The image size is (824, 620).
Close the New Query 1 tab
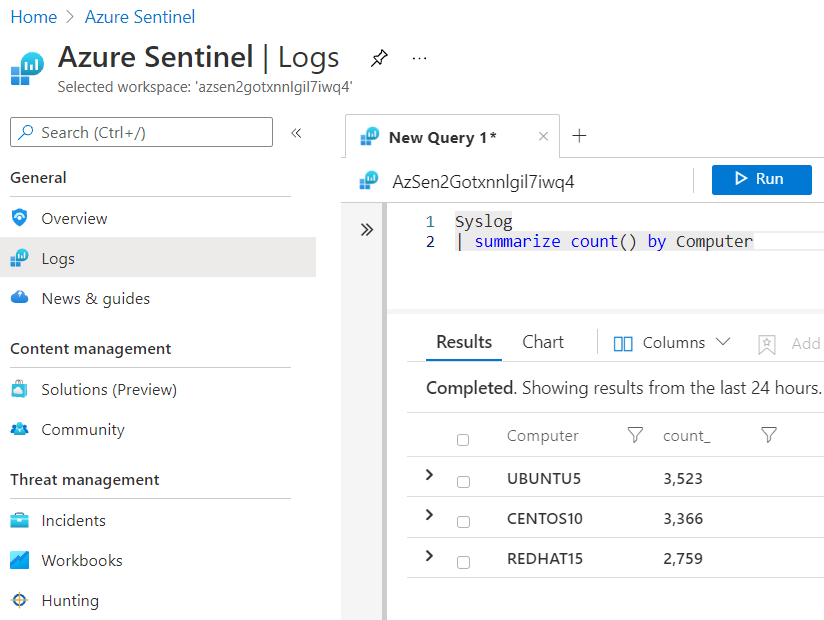543,137
